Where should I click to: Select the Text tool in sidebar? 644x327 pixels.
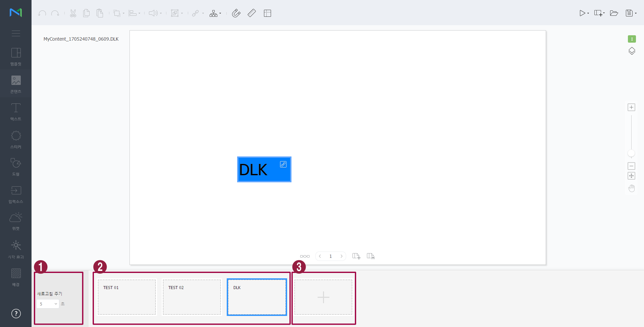pos(16,111)
